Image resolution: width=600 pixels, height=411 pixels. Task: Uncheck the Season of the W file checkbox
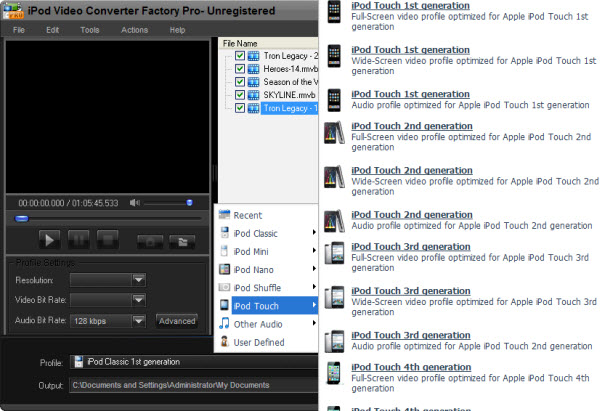240,82
